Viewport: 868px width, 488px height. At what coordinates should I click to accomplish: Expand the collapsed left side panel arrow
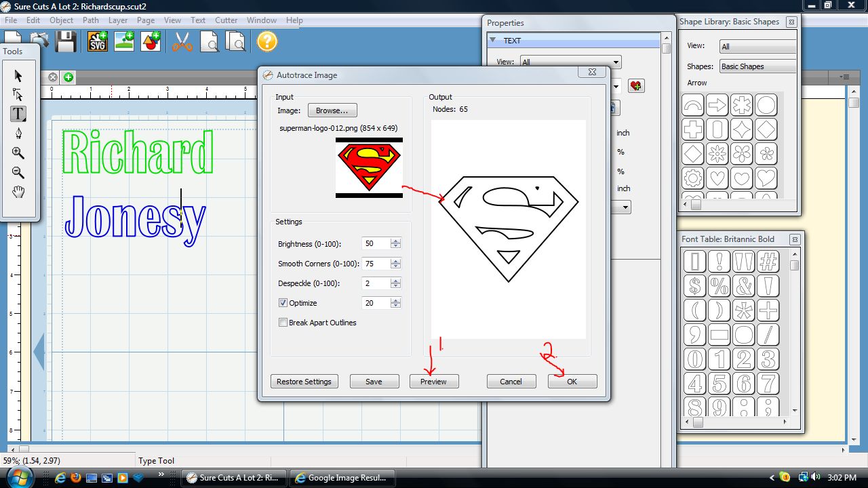pos(39,352)
